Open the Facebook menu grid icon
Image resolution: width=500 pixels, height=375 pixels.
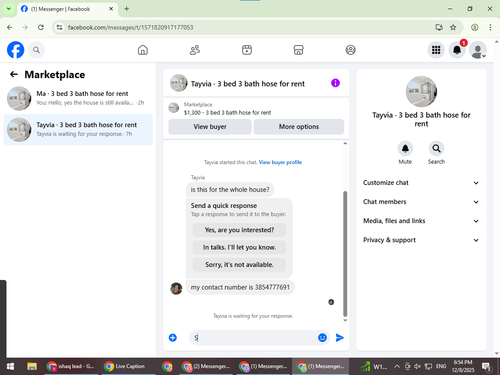click(436, 50)
